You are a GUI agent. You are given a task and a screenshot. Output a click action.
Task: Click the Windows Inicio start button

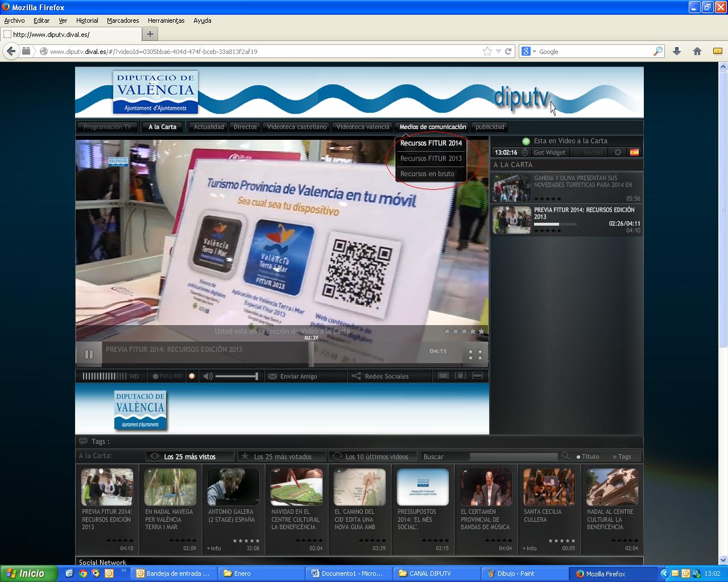point(28,573)
